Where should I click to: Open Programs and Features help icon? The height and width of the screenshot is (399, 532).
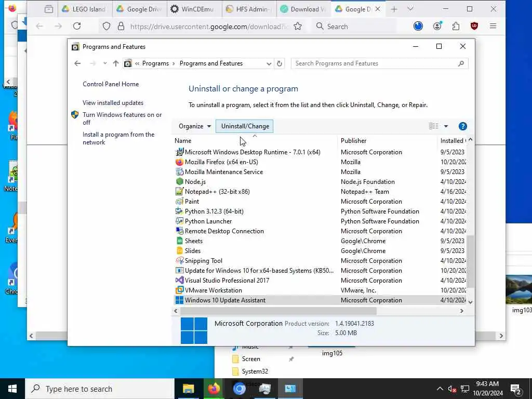pyautogui.click(x=462, y=126)
